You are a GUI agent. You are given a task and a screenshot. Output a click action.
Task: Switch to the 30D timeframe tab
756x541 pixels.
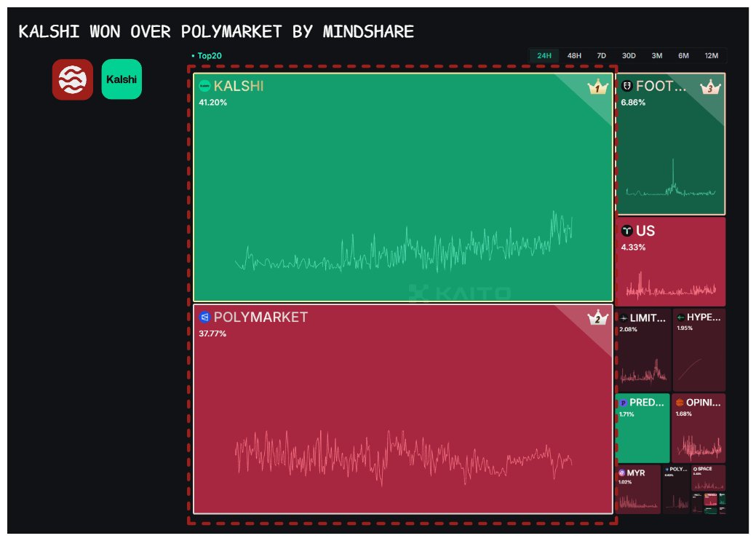pos(629,55)
